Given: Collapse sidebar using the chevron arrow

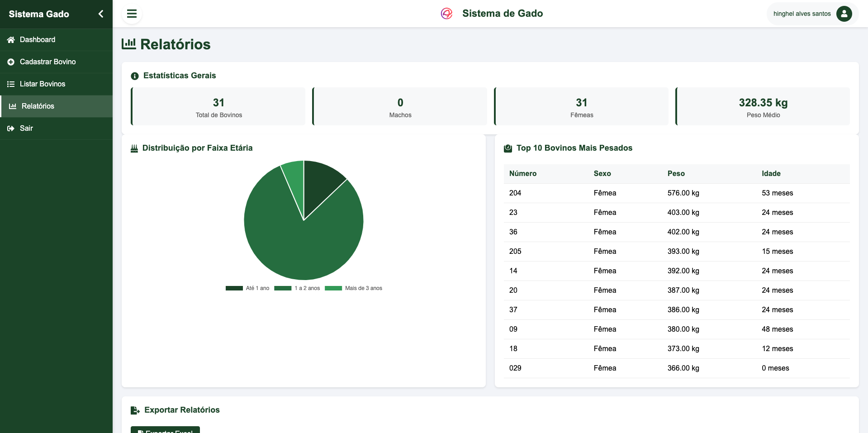Looking at the screenshot, I should click(101, 14).
